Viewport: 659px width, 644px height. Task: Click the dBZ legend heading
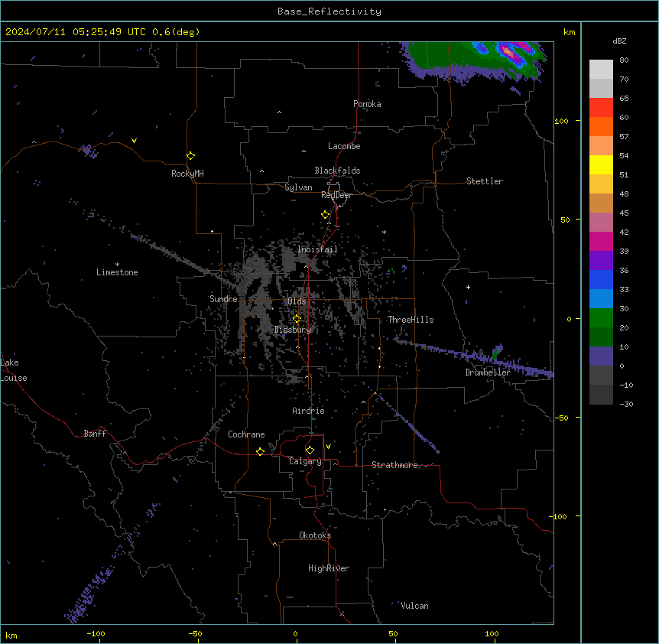click(x=619, y=41)
